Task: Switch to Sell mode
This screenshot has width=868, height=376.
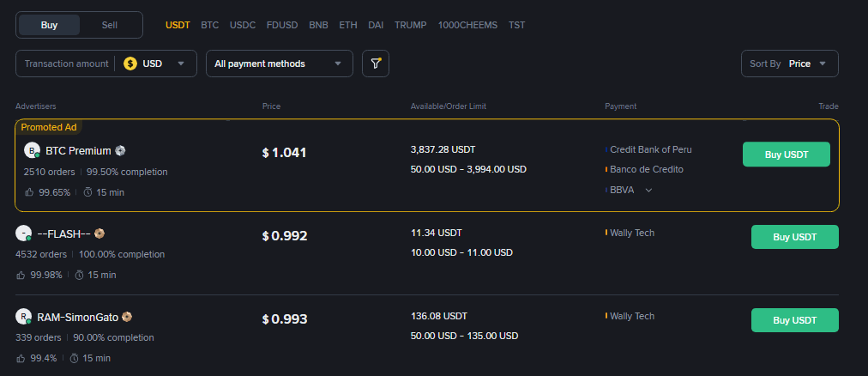Action: point(110,25)
